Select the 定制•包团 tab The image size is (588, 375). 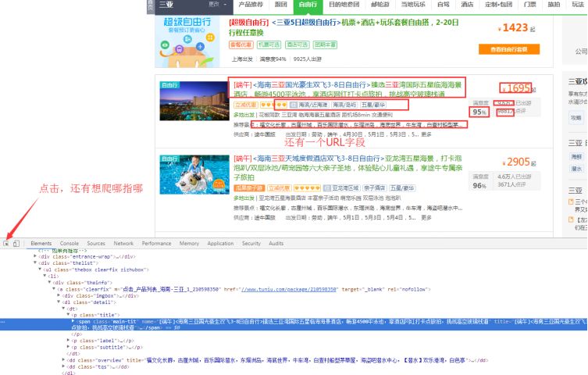(x=498, y=5)
